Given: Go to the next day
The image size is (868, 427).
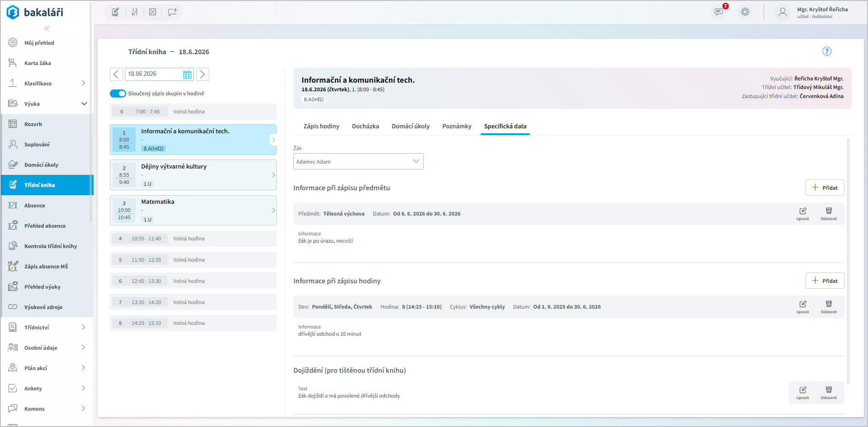Looking at the screenshot, I should (203, 74).
